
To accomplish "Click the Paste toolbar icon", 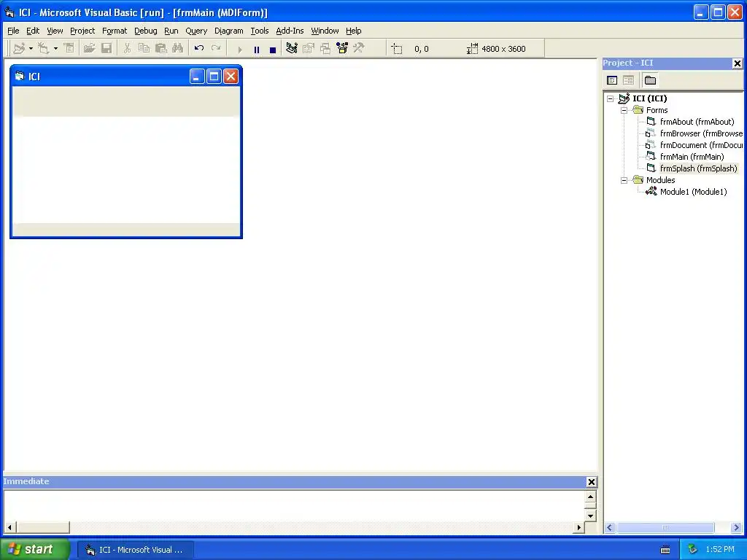I will 161,49.
